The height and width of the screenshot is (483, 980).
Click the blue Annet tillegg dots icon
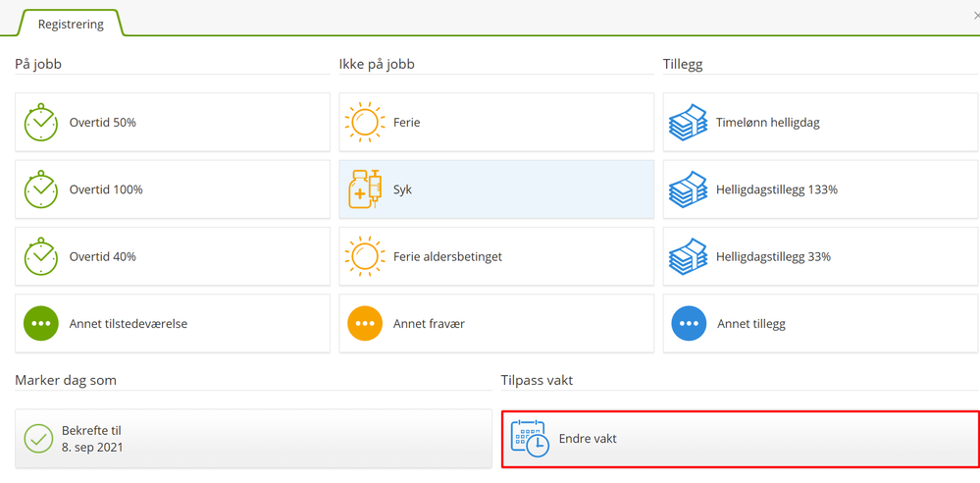(689, 323)
